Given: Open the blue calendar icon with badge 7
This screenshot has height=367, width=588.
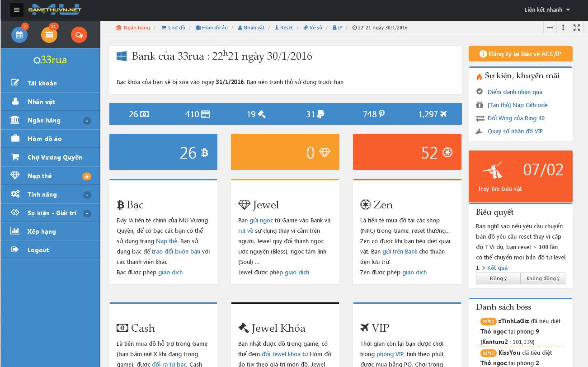Looking at the screenshot, I should 19,35.
